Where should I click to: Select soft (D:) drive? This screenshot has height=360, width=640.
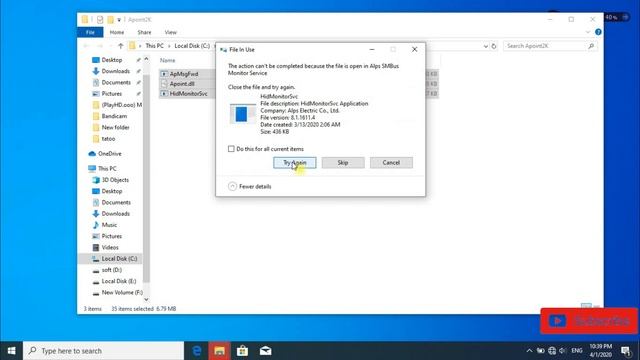point(111,270)
